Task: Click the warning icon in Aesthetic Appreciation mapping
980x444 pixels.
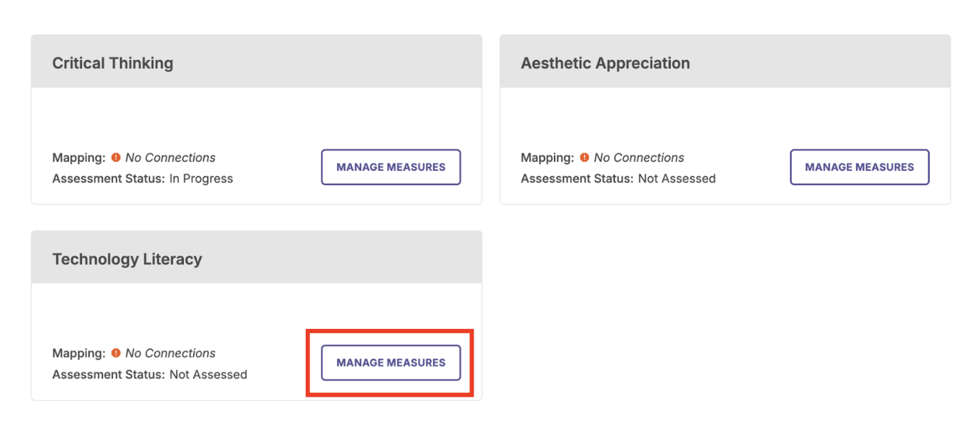Action: pos(585,157)
